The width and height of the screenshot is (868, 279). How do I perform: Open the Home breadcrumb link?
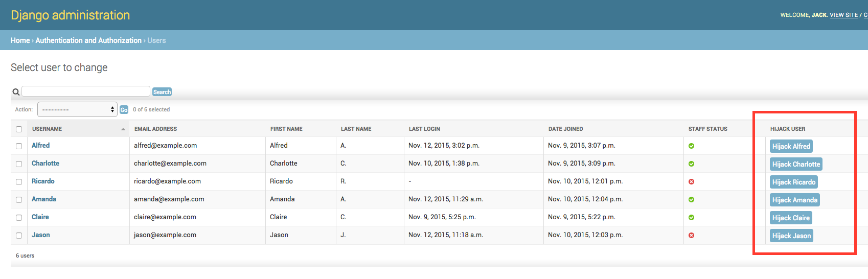click(x=20, y=40)
